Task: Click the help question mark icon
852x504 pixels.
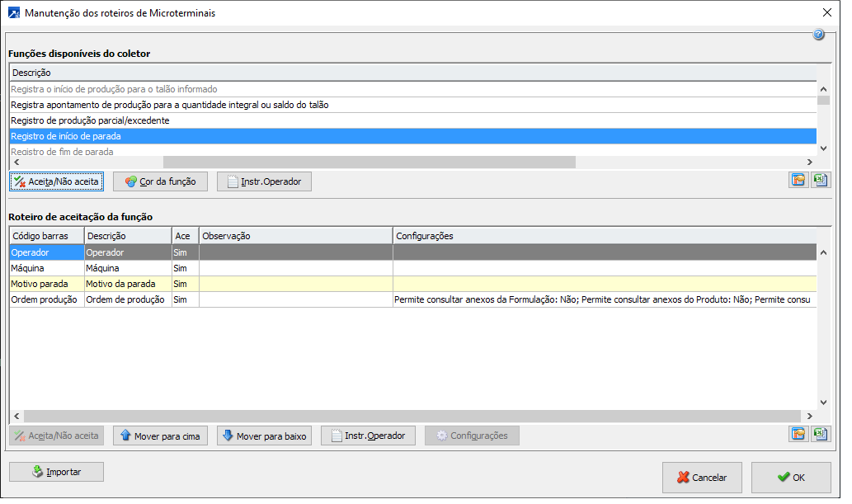Action: pos(818,35)
